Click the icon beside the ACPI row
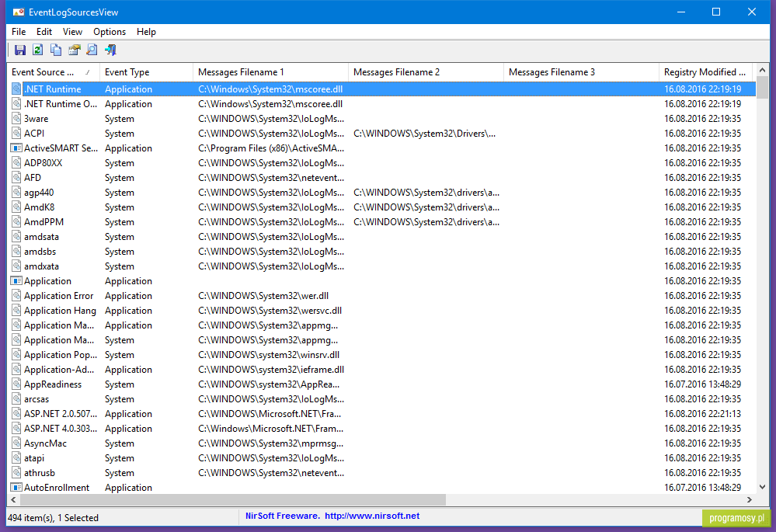The width and height of the screenshot is (776, 532). click(x=16, y=133)
